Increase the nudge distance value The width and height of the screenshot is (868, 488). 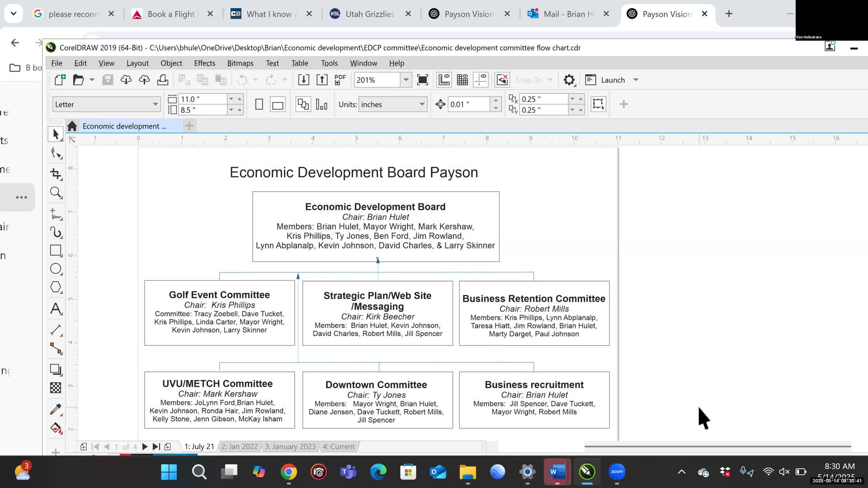tap(496, 100)
